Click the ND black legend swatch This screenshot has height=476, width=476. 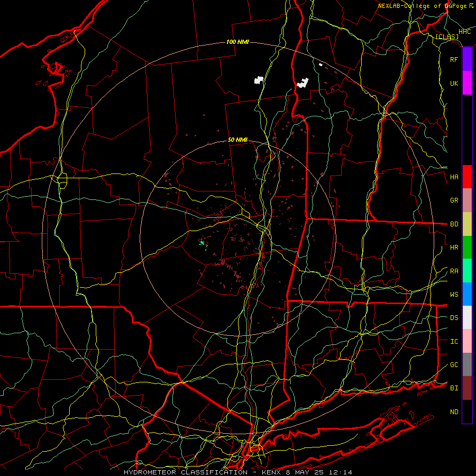[467, 411]
